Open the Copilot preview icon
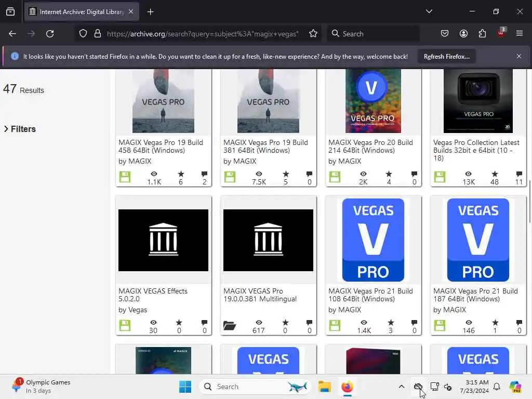 [515, 387]
